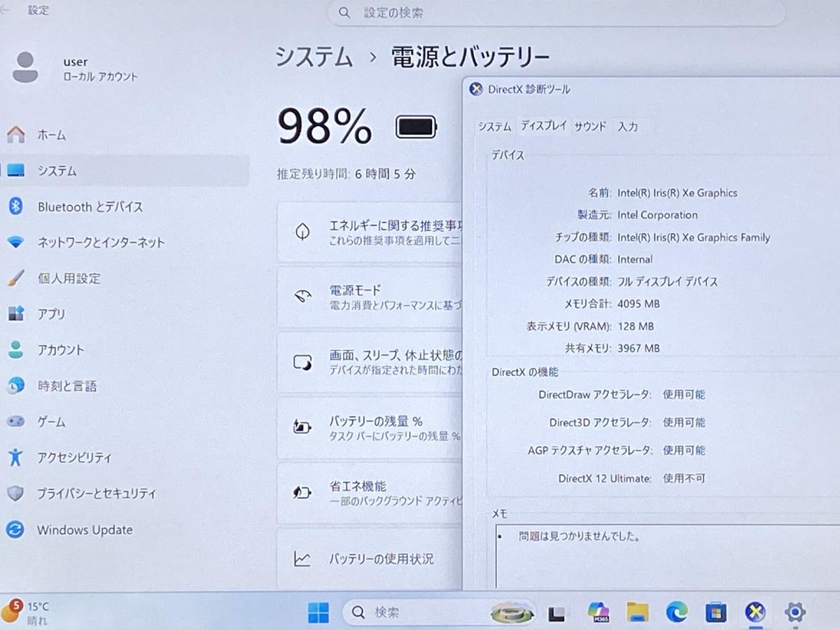This screenshot has height=630, width=840.
Task: Open Microsoft Store from the taskbar
Action: point(715,612)
